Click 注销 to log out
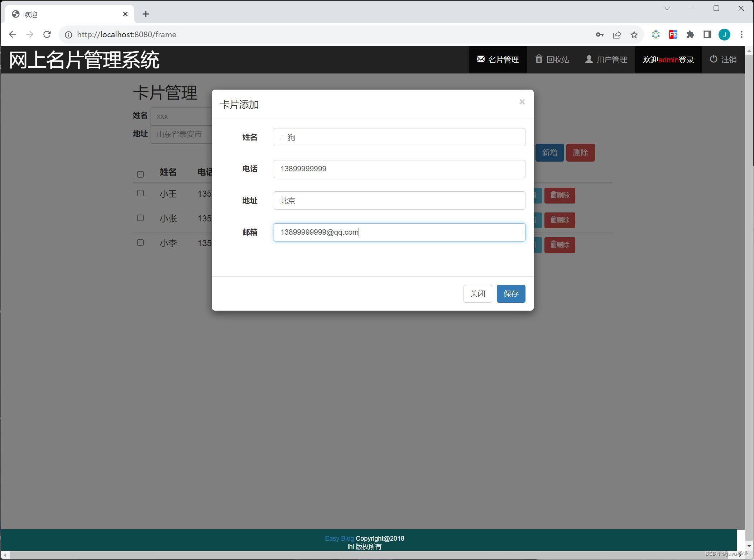The width and height of the screenshot is (754, 560). pos(723,59)
